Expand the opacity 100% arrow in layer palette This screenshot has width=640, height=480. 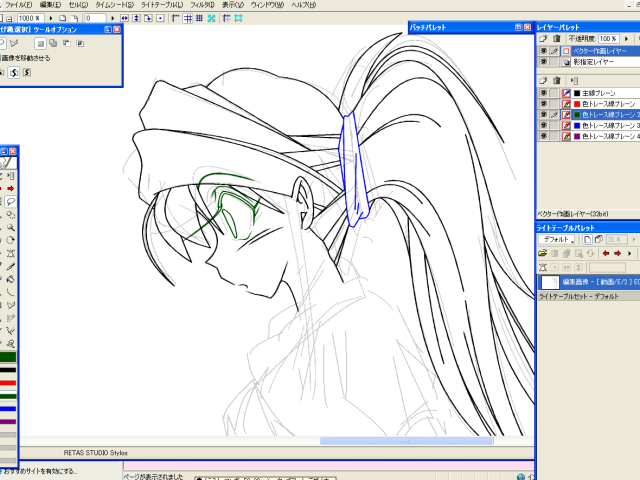(627, 37)
